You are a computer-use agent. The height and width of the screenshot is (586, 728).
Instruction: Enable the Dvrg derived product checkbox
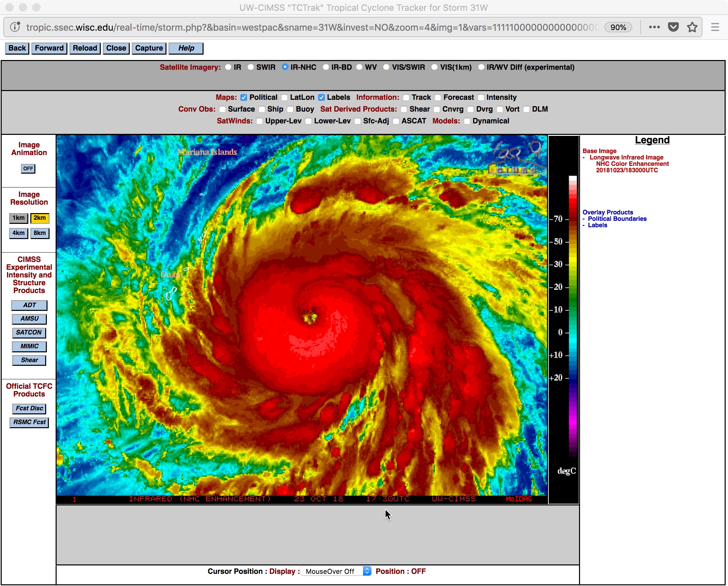[x=471, y=110]
